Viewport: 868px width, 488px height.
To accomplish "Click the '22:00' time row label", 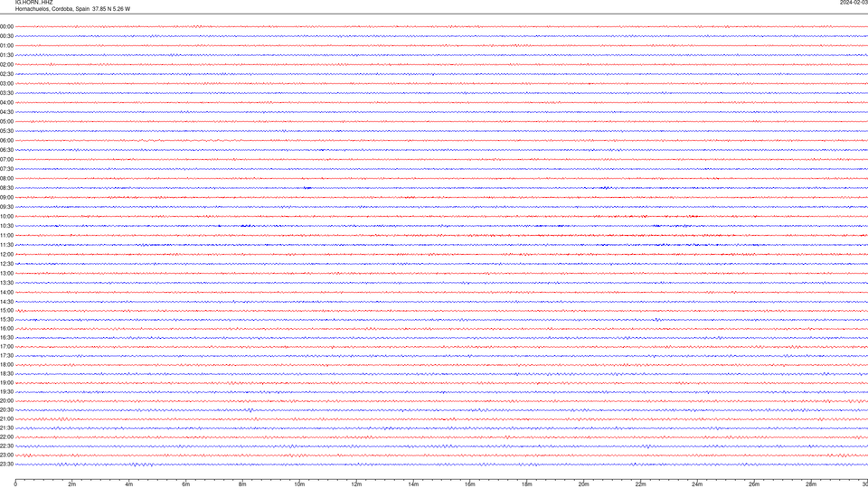I will pos(6,437).
